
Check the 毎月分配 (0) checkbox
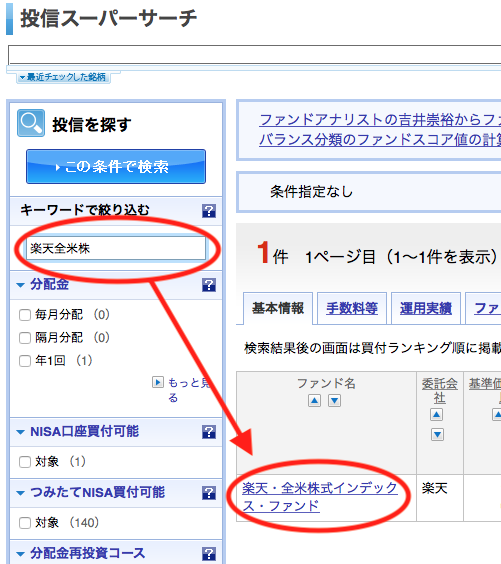25,315
